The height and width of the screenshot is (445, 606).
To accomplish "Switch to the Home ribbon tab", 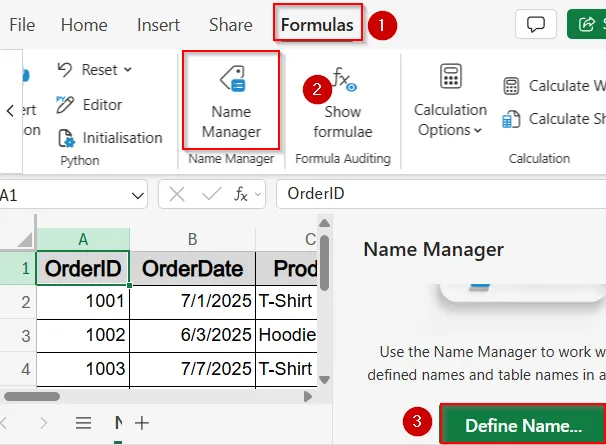I will point(84,25).
